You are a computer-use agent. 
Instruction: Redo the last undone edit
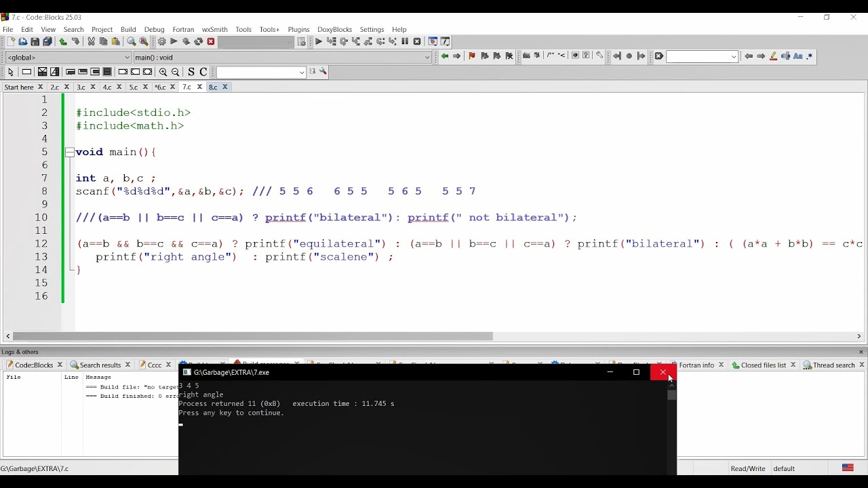point(75,42)
